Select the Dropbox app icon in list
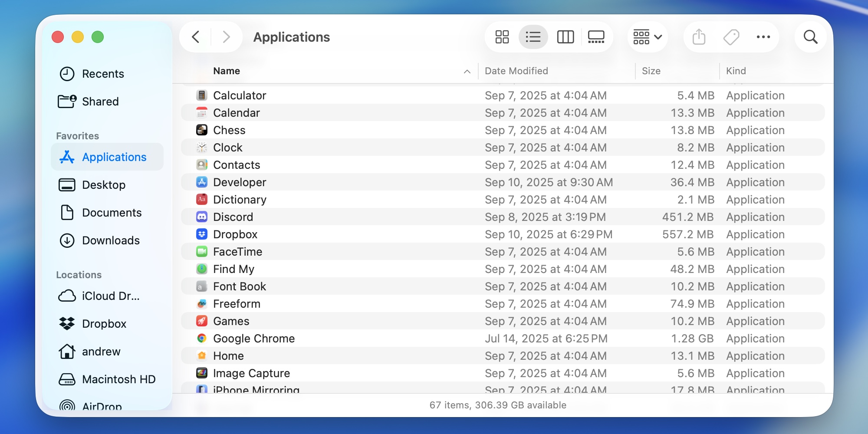The height and width of the screenshot is (434, 868). tap(202, 234)
